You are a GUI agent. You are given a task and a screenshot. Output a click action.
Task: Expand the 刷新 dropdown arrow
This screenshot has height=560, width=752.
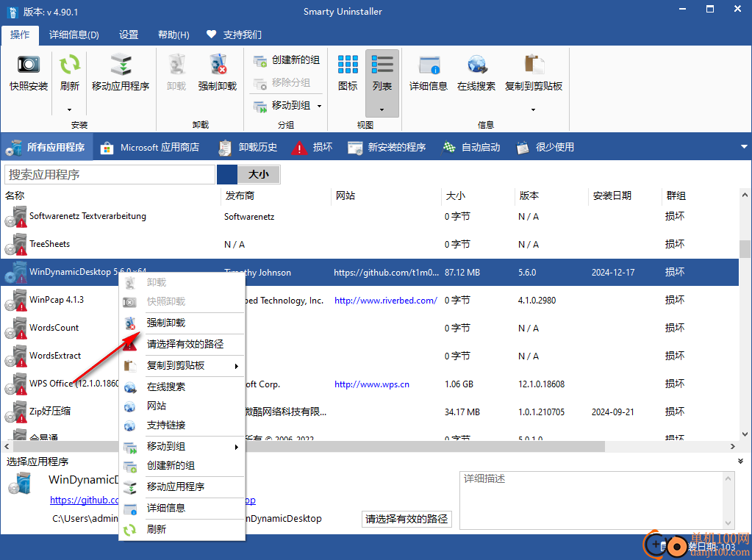(x=70, y=110)
